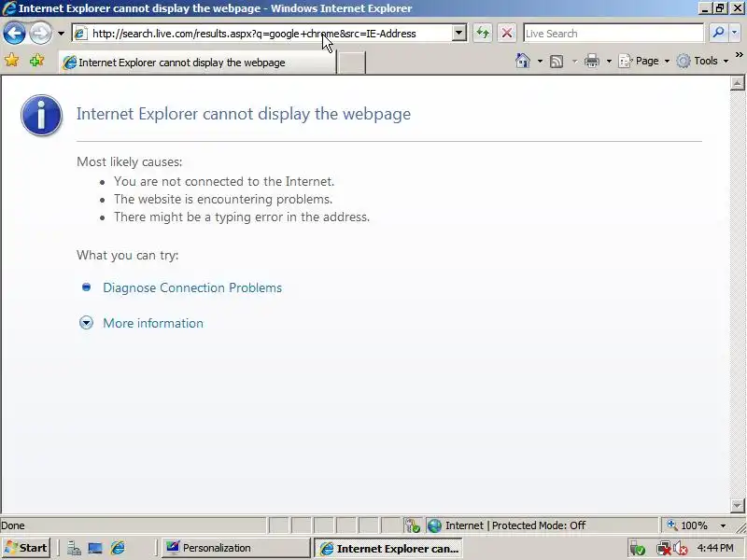Click the Internet Explorer title bar logo

(9, 8)
